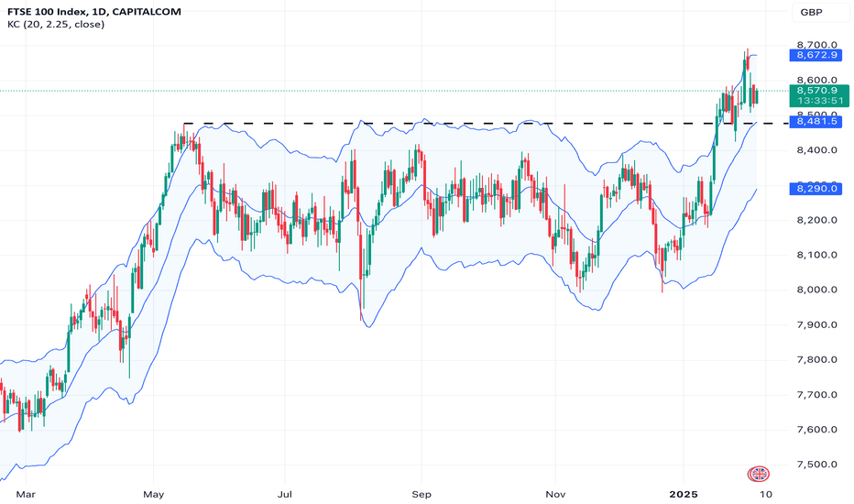Click the 8,700.0 price axis label
This screenshot has height=504, width=854.
816,45
